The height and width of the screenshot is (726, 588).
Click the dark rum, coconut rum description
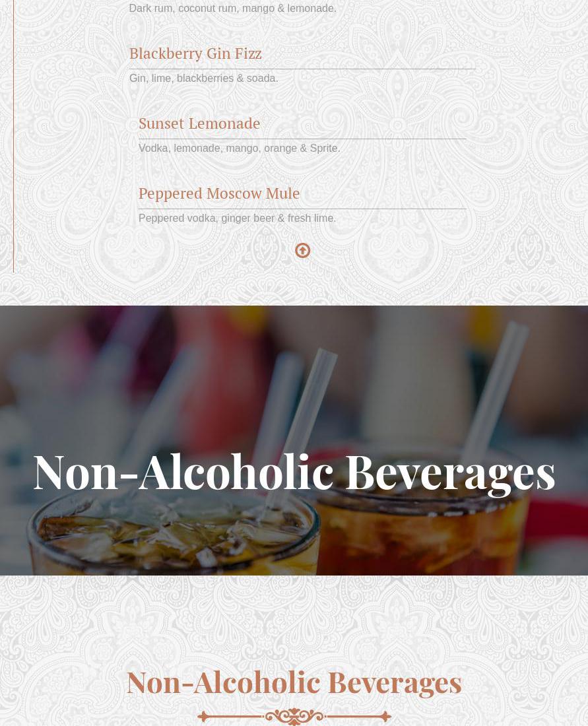point(232,9)
